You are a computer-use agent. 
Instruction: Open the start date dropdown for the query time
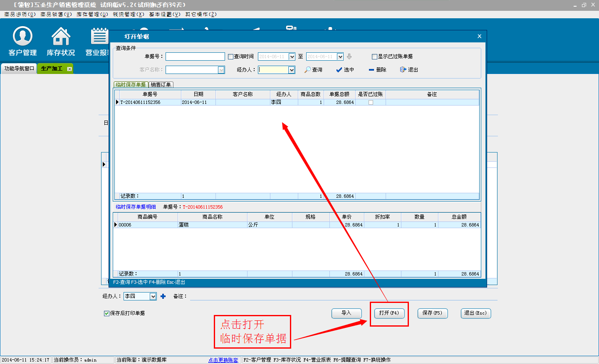coord(292,57)
